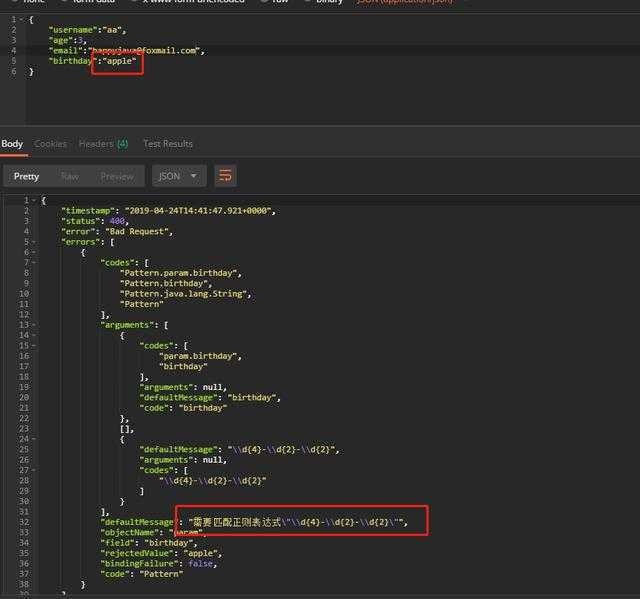Screen dimensions: 640x599
Task: Click "bindingFailure": false line
Action: coord(159,564)
